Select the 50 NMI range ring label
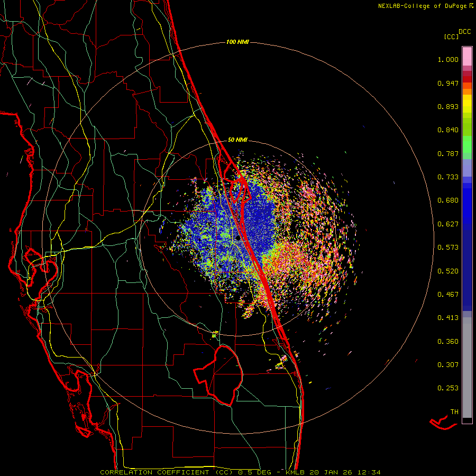 (237, 140)
